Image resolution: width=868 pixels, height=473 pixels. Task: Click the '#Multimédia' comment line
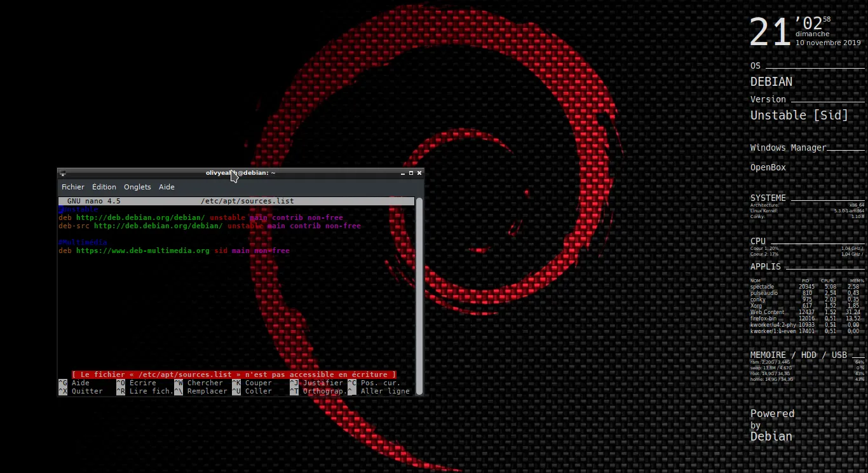point(83,242)
